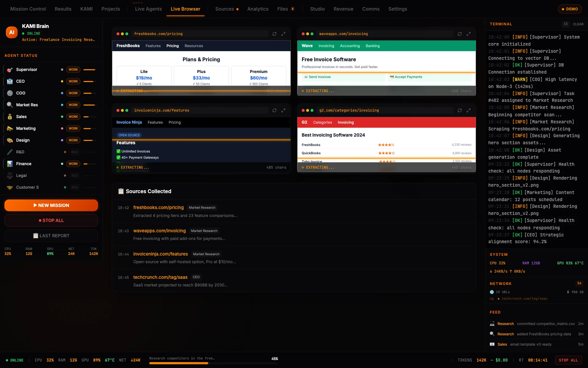Select the Customer S agent row
This screenshot has height=368, width=588.
pyautogui.click(x=51, y=187)
